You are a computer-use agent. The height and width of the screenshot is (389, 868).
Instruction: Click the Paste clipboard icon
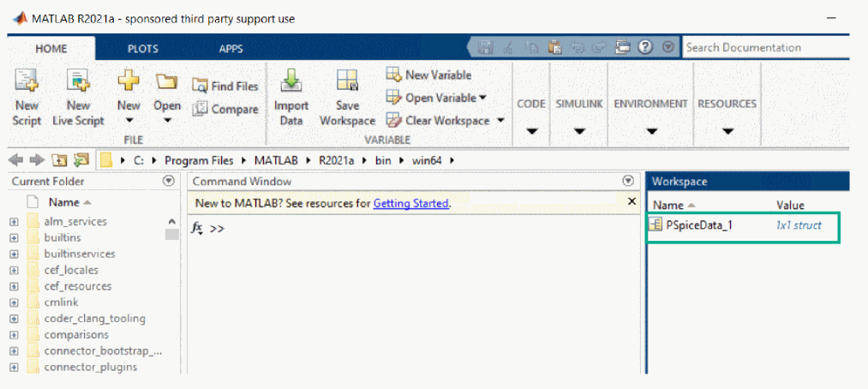(x=554, y=48)
